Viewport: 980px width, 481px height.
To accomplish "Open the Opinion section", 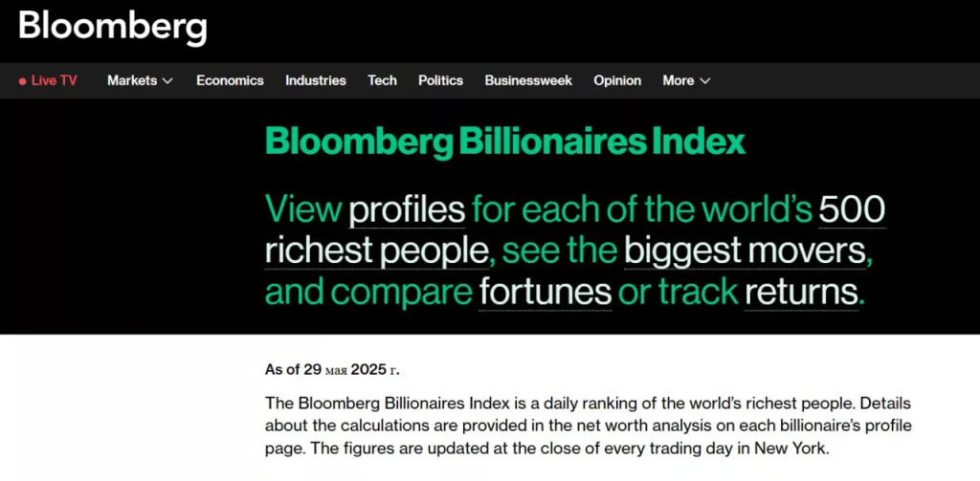I will 617,80.
